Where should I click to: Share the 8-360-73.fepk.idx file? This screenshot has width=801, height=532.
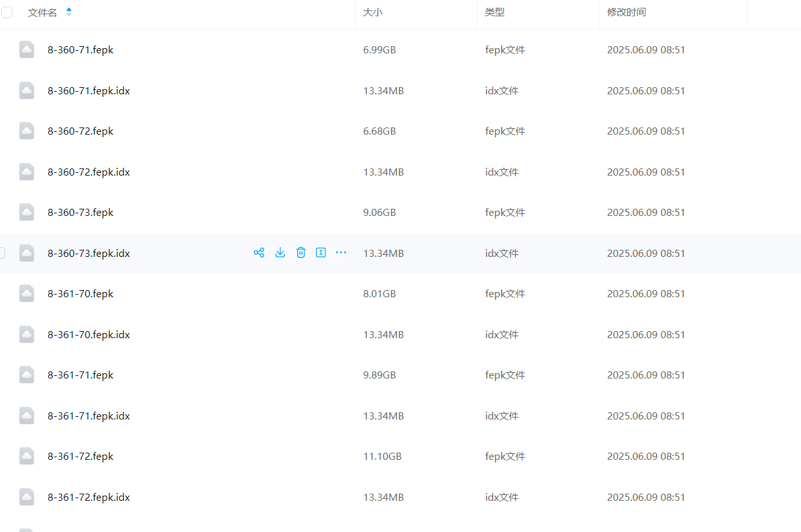pyautogui.click(x=259, y=252)
